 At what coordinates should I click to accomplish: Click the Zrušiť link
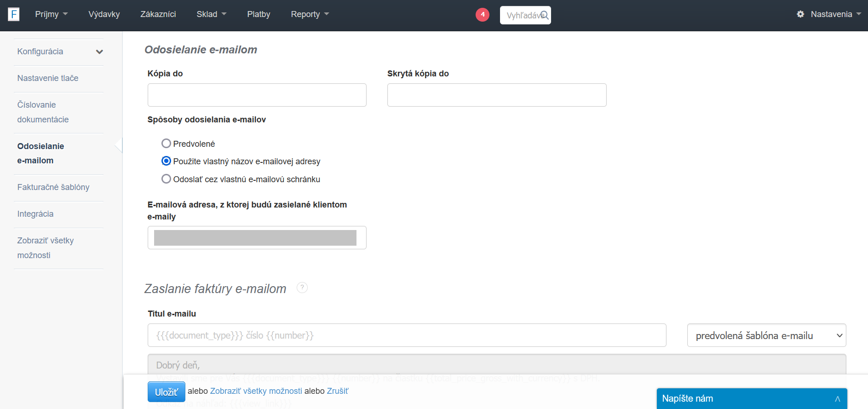338,391
